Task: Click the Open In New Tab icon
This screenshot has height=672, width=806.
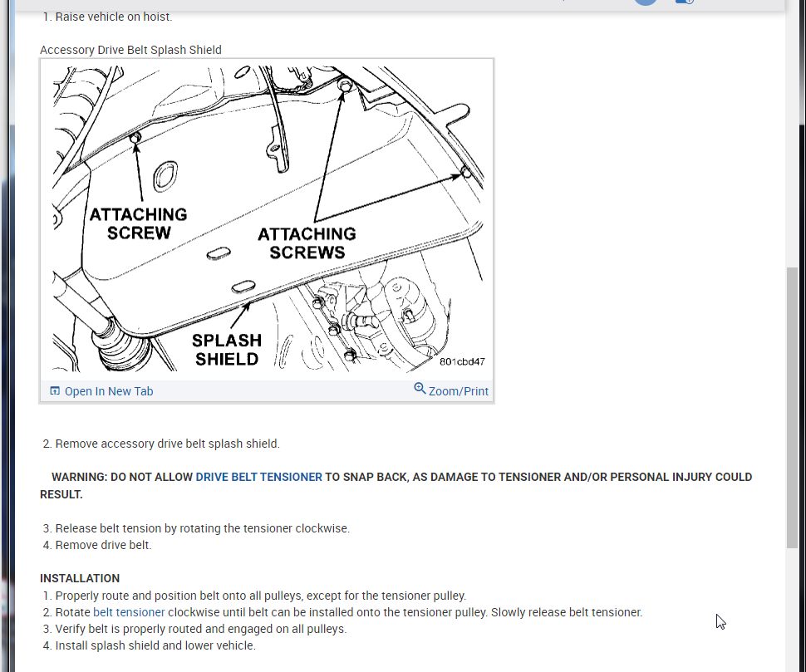Action: [55, 391]
